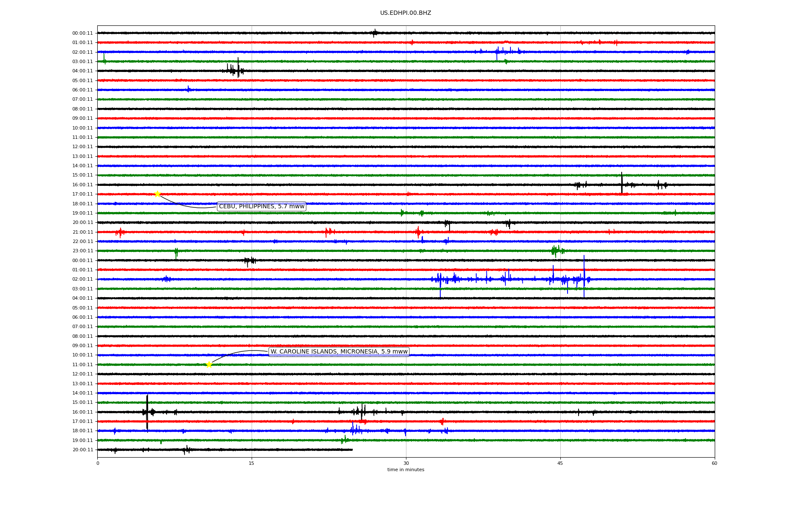Click the 0 tick label on x-axis
Viewport: 812px width, 508px height.
(98, 463)
